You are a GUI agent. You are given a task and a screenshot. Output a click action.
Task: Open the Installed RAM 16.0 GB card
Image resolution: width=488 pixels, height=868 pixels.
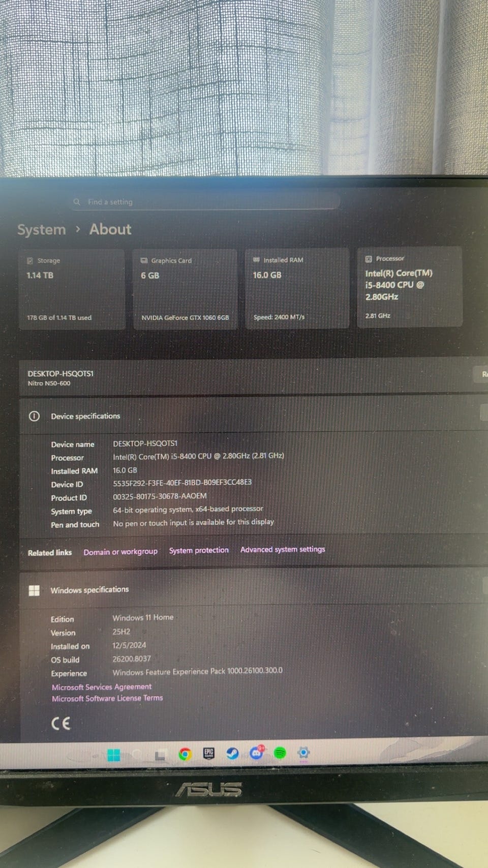point(297,288)
